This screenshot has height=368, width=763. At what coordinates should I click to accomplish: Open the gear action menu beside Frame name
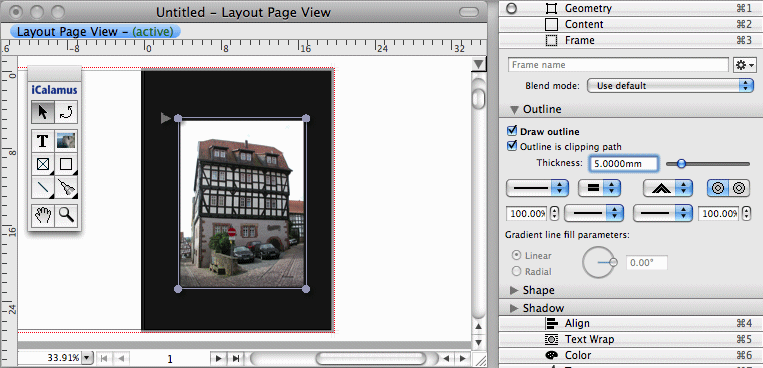pos(745,65)
